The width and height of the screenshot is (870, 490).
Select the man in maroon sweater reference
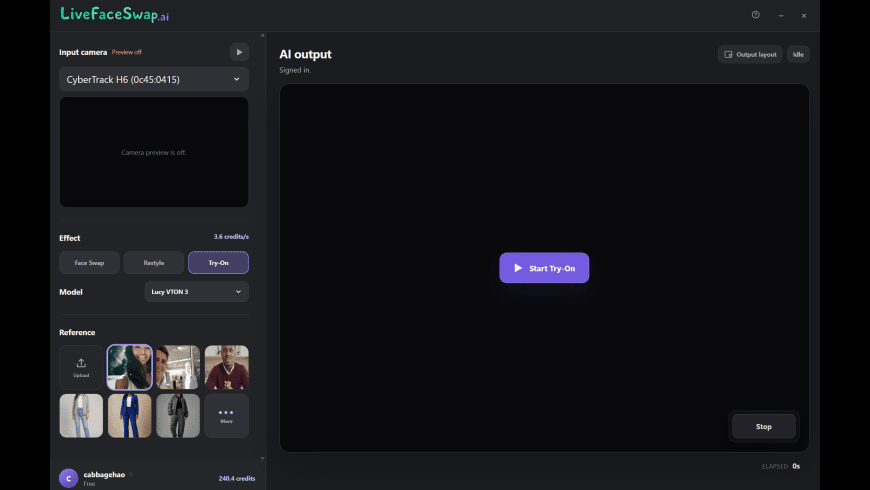[226, 367]
